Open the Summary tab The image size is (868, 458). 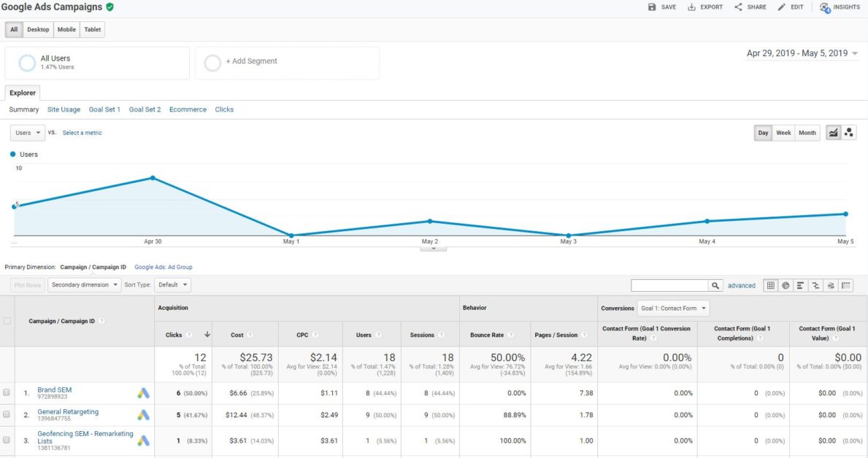(x=24, y=109)
